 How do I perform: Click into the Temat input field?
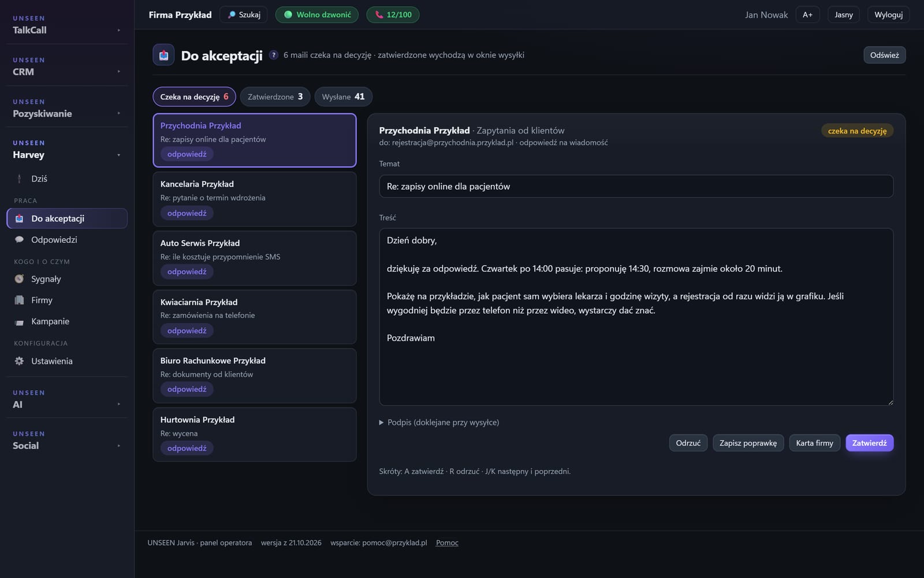click(636, 186)
